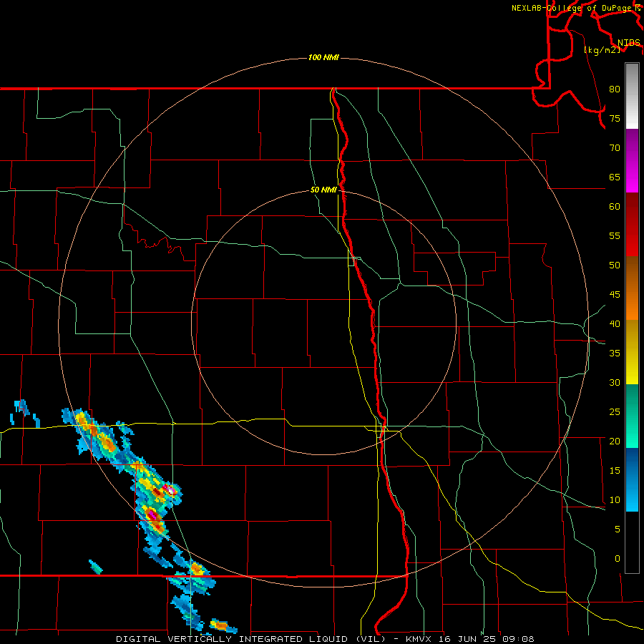The height and width of the screenshot is (644, 644).
Task: Pick the magenta segment of the color bar
Action: 632,160
